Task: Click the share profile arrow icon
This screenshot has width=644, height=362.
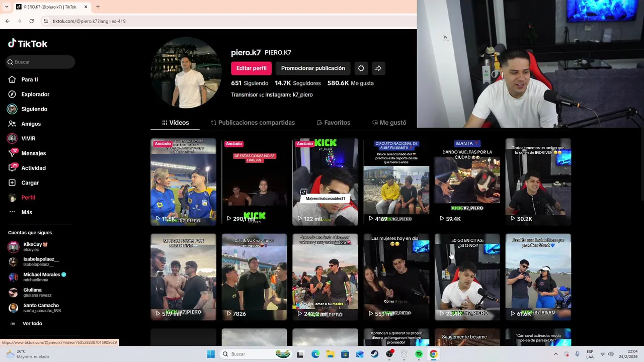Action: point(378,68)
